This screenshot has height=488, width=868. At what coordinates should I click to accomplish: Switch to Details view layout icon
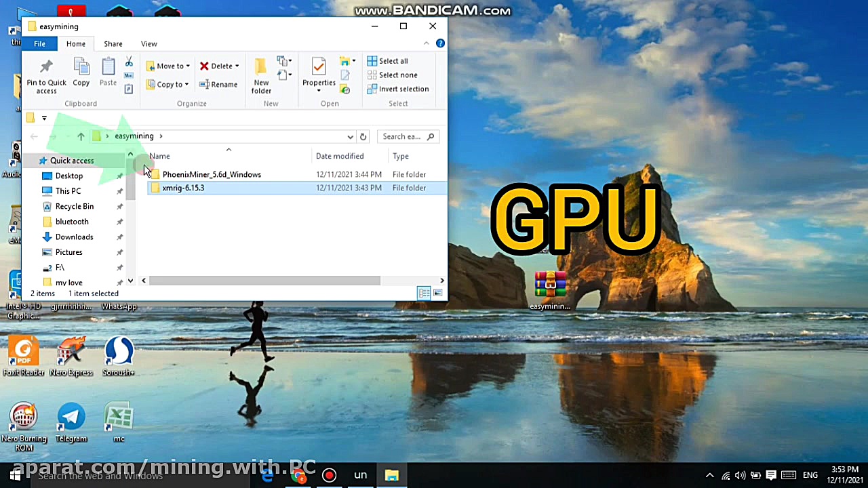424,293
